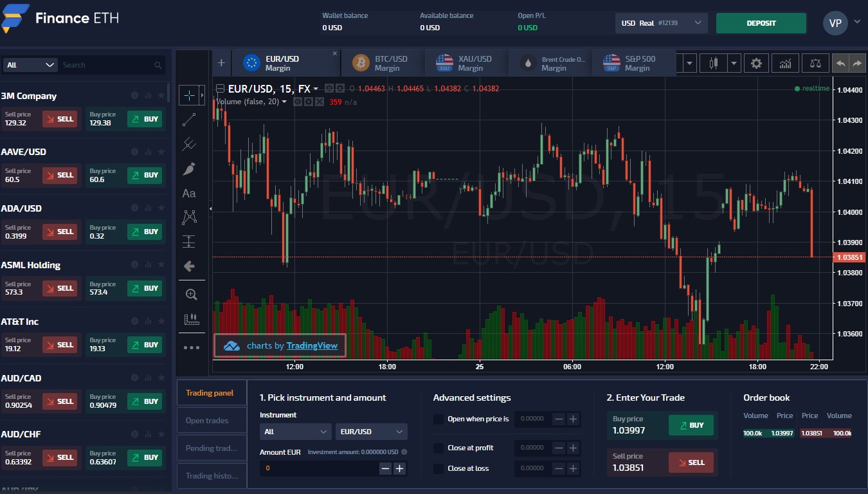Select the text annotation tool
This screenshot has height=494, width=868.
[x=189, y=193]
